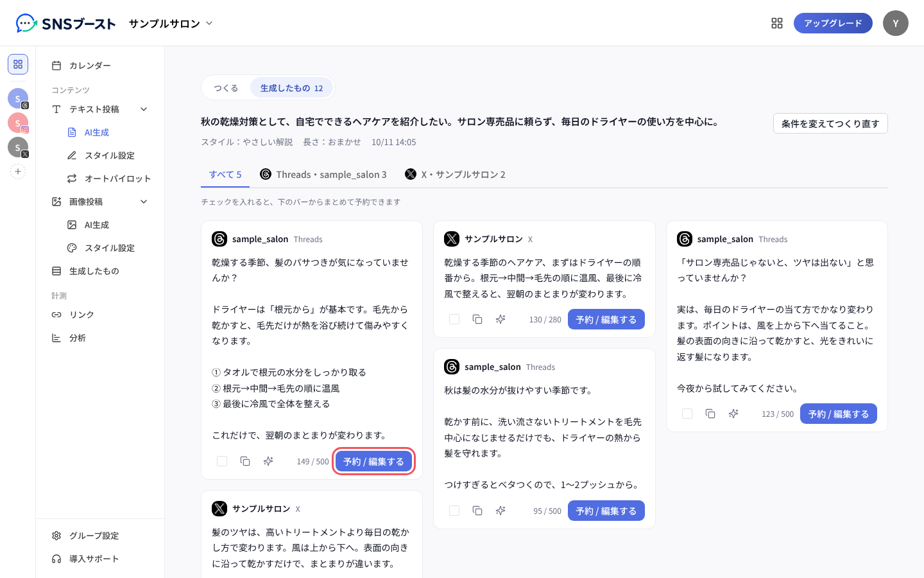Switch to the 生成したもの 12 tab

pos(291,88)
